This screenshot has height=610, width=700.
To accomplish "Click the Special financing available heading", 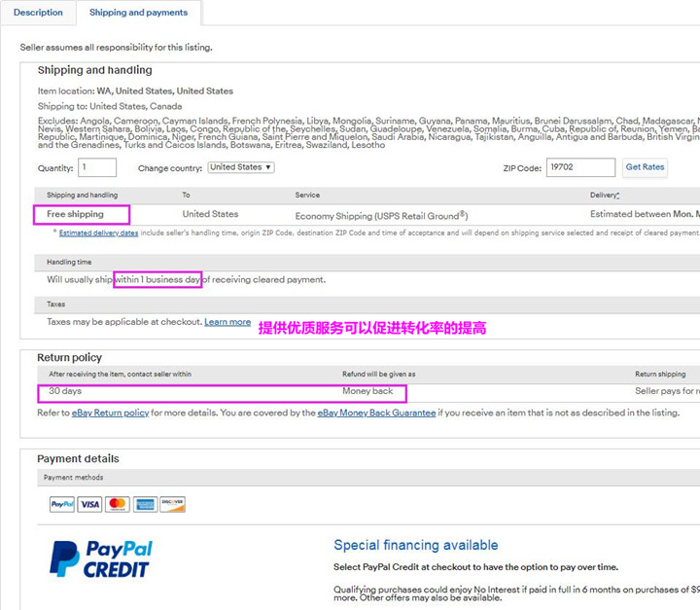I will tap(416, 545).
